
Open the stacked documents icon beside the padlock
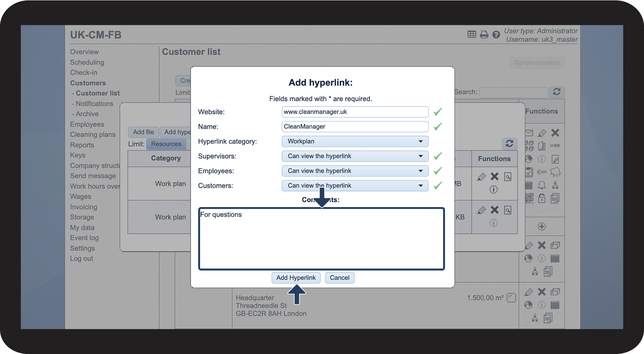pos(555,198)
